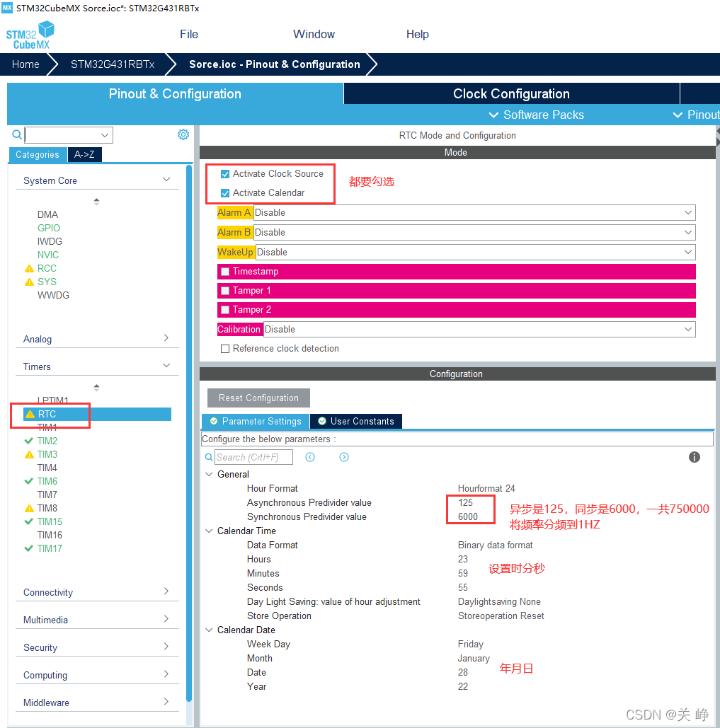Go to next search result arrow icon

[344, 457]
